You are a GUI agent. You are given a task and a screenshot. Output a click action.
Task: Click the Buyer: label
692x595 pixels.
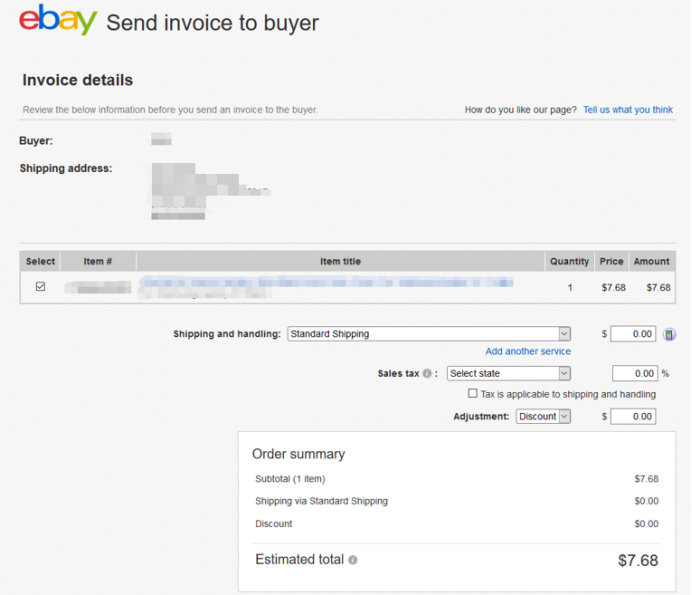36,141
